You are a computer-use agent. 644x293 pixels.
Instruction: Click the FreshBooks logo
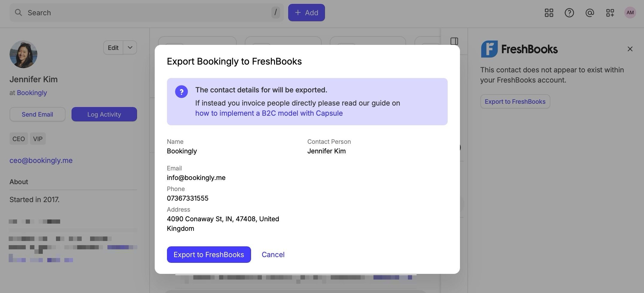519,49
